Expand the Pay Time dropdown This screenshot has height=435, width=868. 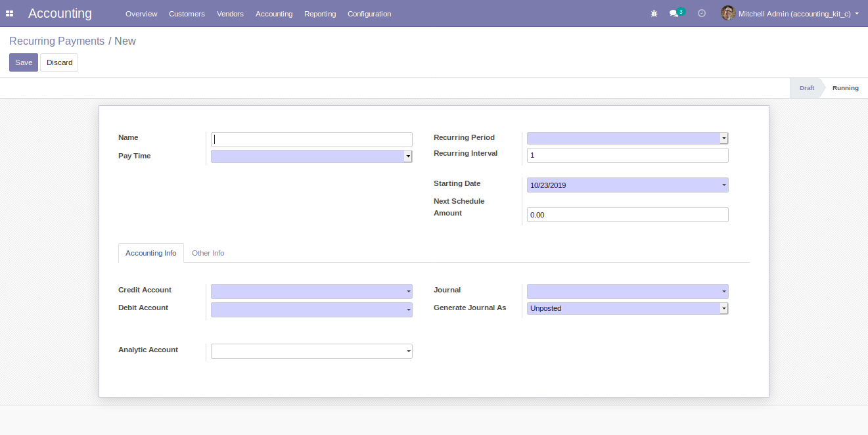point(311,156)
